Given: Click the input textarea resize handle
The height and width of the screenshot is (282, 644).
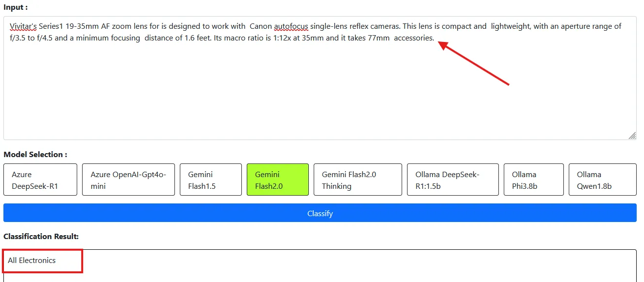Looking at the screenshot, I should click(632, 136).
